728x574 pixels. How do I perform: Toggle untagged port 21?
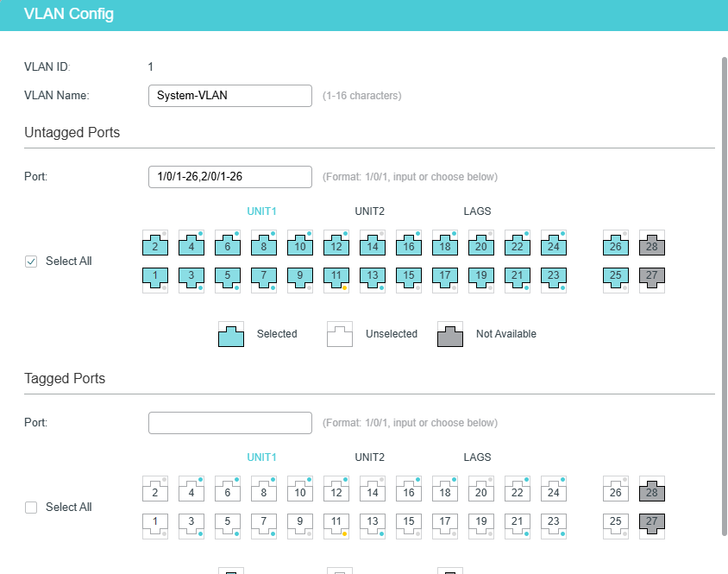pos(518,280)
